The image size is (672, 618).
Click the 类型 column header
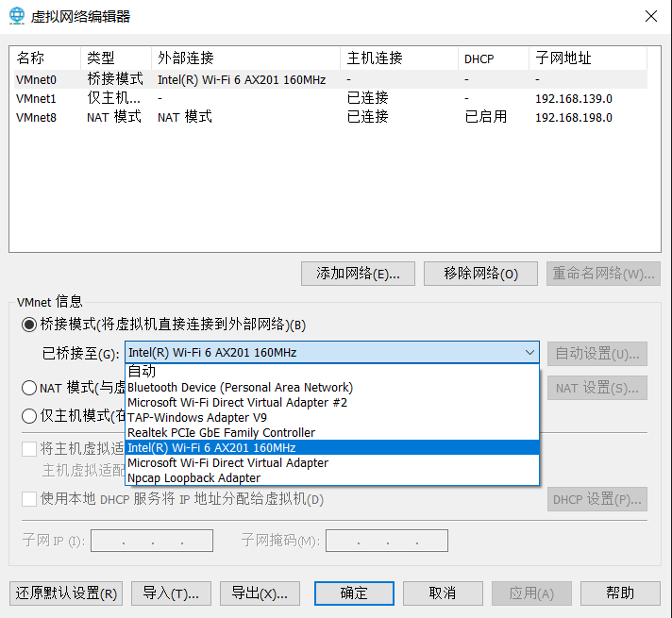pos(116,58)
